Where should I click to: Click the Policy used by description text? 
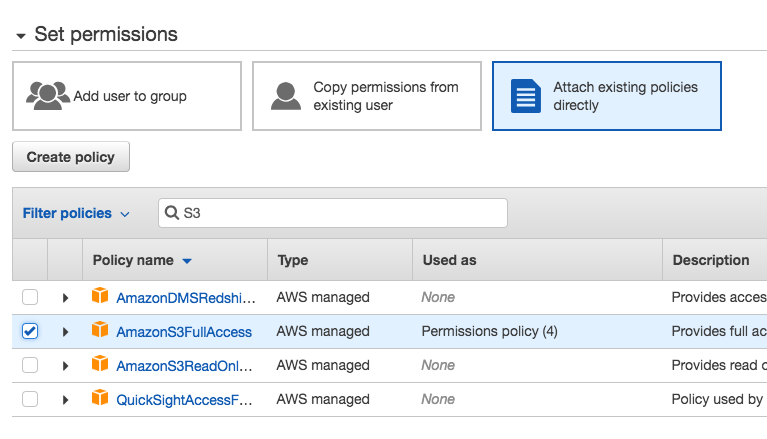(717, 399)
